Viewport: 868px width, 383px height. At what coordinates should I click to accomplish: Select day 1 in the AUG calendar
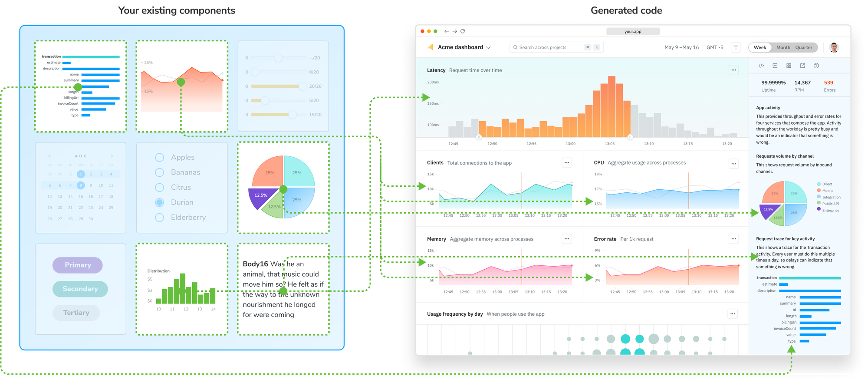click(x=81, y=174)
